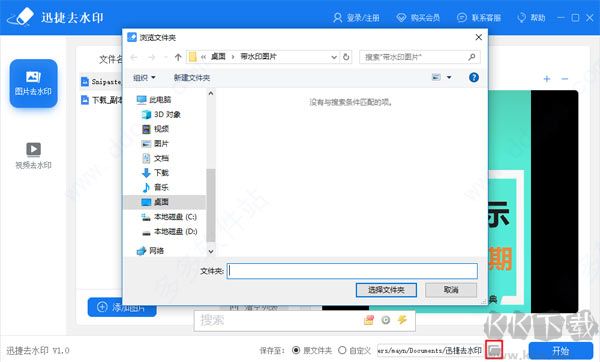Click 带水印图片 in address breadcrumb
600x362 pixels.
[x=258, y=57]
